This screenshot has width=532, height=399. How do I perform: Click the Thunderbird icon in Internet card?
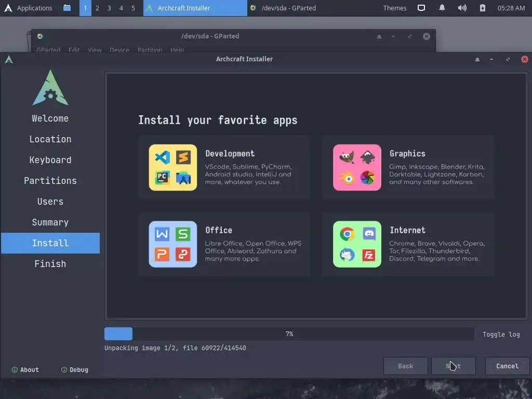(x=347, y=255)
